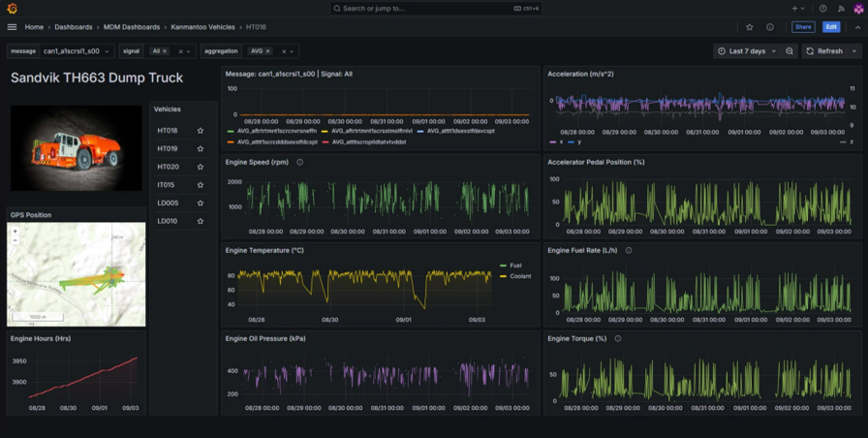Star the LD005 vehicle
Viewport: 868px width, 438px height.
200,203
